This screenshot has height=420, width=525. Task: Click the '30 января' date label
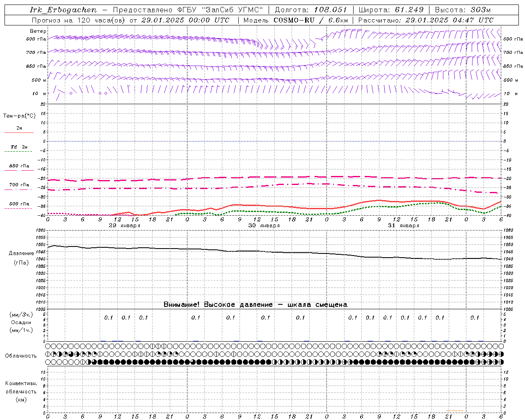tap(264, 226)
